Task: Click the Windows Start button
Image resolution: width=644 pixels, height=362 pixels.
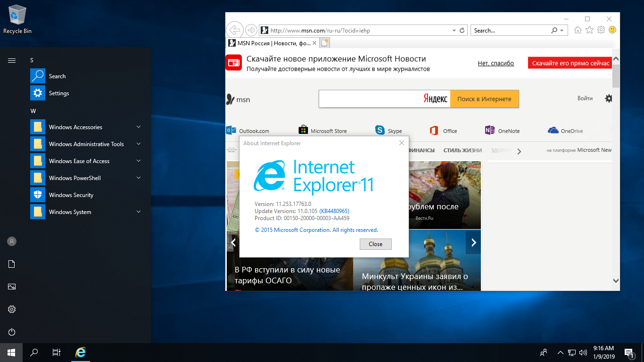Action: (x=11, y=352)
